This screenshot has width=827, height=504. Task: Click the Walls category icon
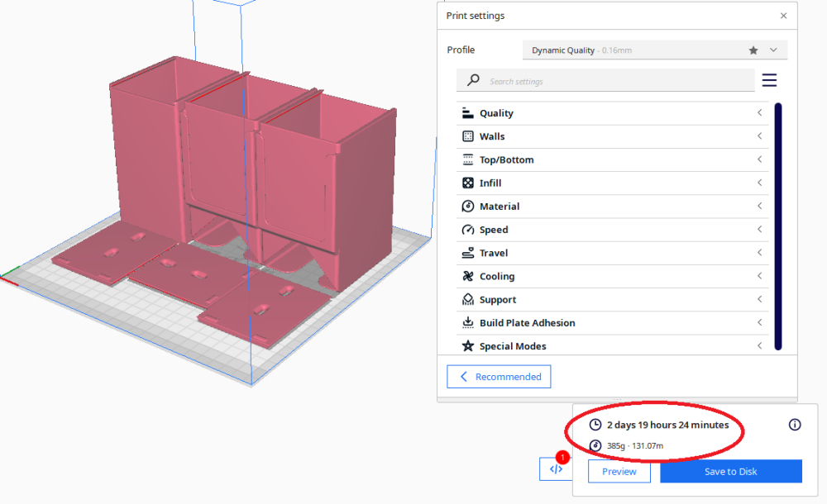tap(468, 136)
